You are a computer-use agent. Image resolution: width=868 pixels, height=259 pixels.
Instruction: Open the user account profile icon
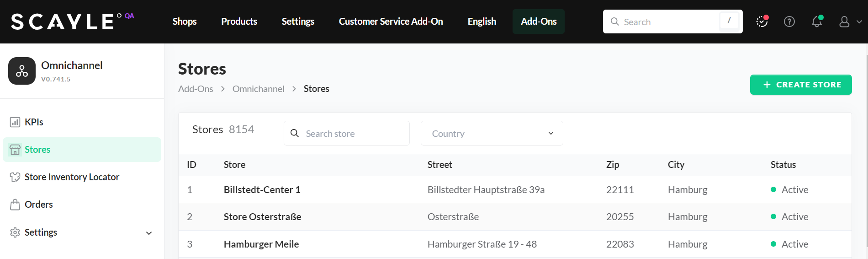pyautogui.click(x=844, y=22)
